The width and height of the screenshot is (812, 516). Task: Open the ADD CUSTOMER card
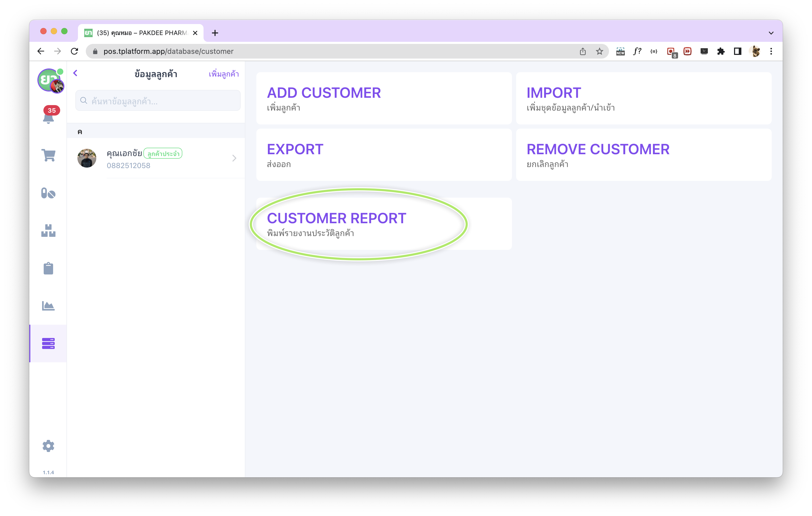[x=384, y=98]
